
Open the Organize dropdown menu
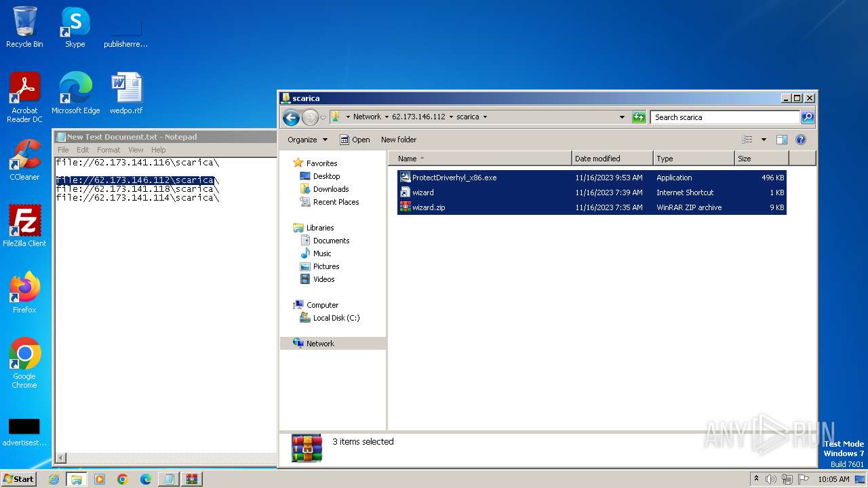307,140
